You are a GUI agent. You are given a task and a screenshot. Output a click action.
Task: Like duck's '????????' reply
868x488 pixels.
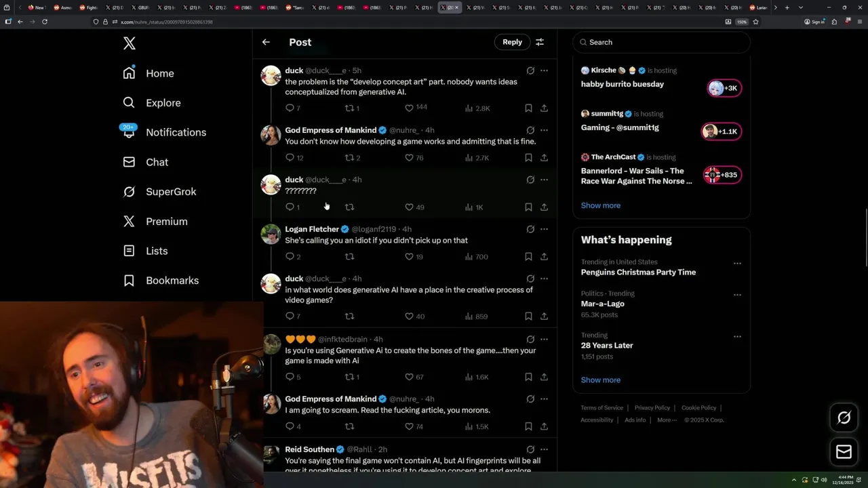(414, 207)
